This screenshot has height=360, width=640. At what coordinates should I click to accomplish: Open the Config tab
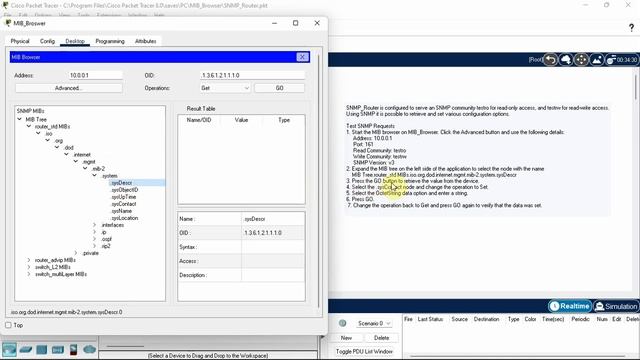pyautogui.click(x=47, y=41)
